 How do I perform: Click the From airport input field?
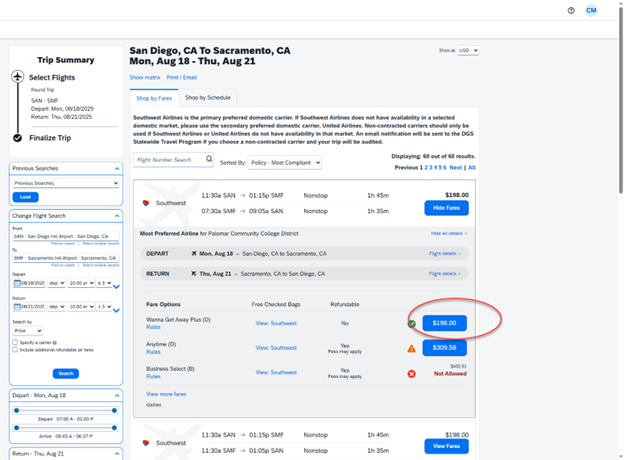[66, 236]
